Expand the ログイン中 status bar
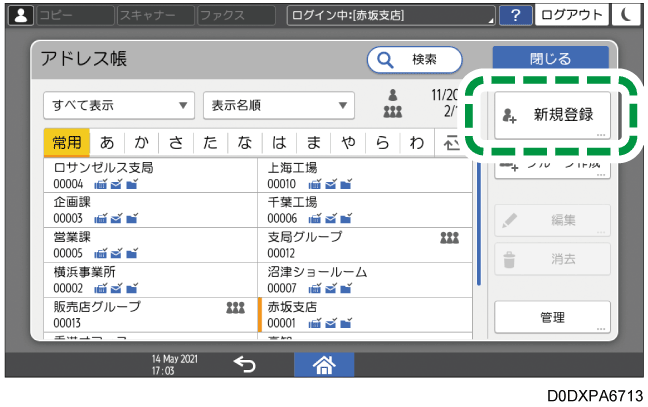Viewport: 648px width, 407px height. click(x=391, y=16)
